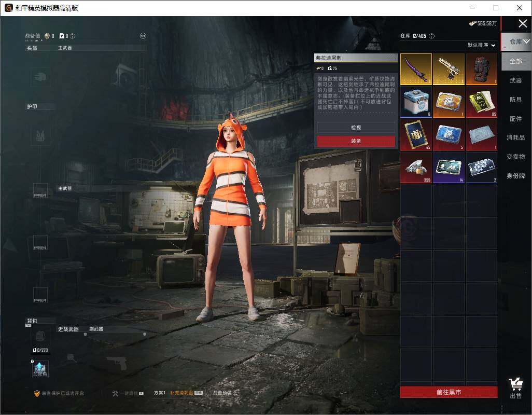Switch to the 武器 category tab

click(516, 80)
